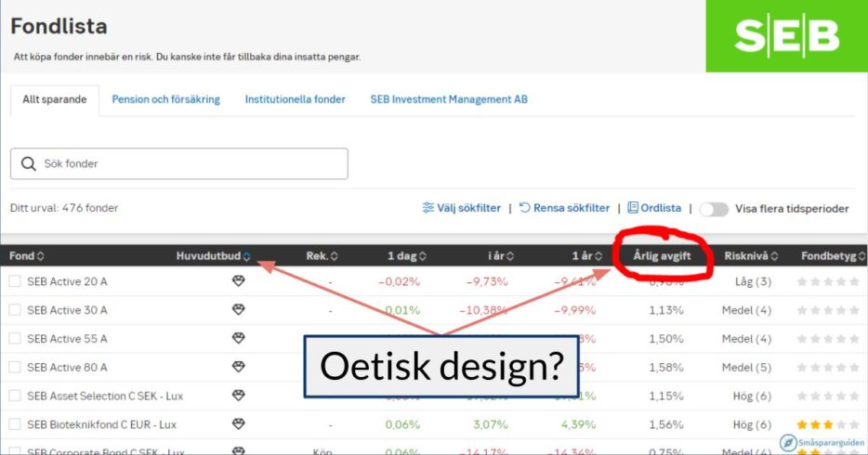Check the SEB Active 55 A checkbox
The height and width of the screenshot is (455, 868).
[x=15, y=339]
